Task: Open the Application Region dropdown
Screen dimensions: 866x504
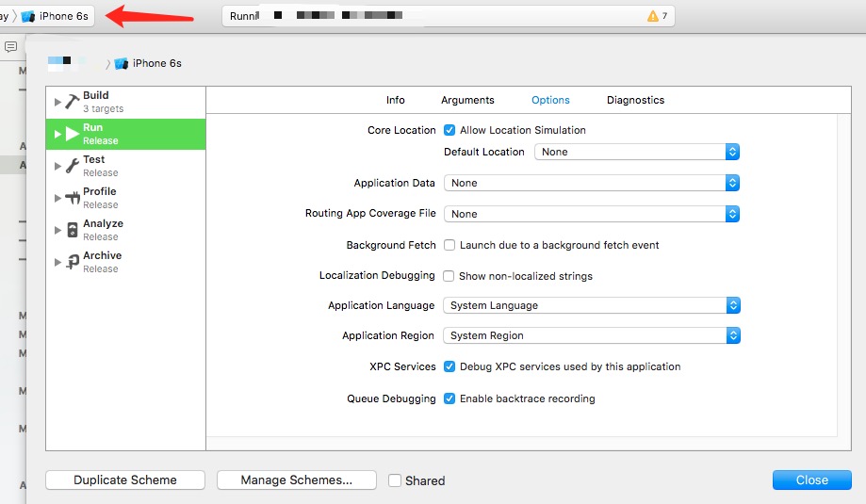Action: tap(592, 335)
